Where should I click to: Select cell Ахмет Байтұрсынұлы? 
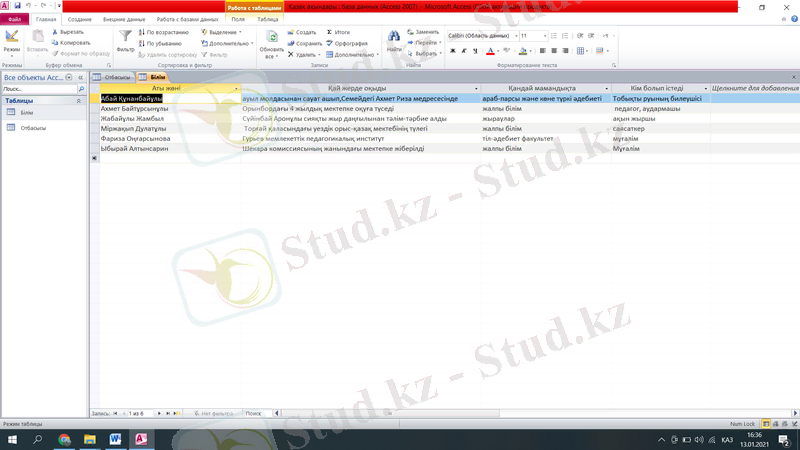[170, 109]
